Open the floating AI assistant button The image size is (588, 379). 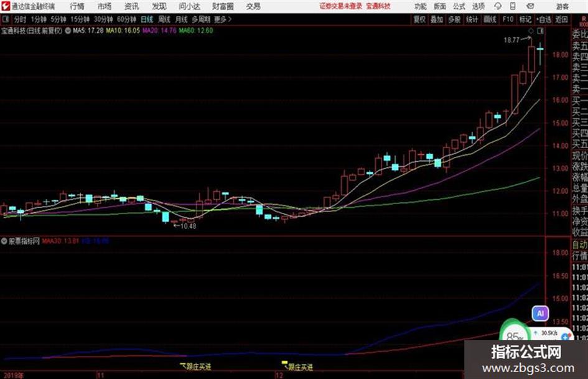(540, 313)
